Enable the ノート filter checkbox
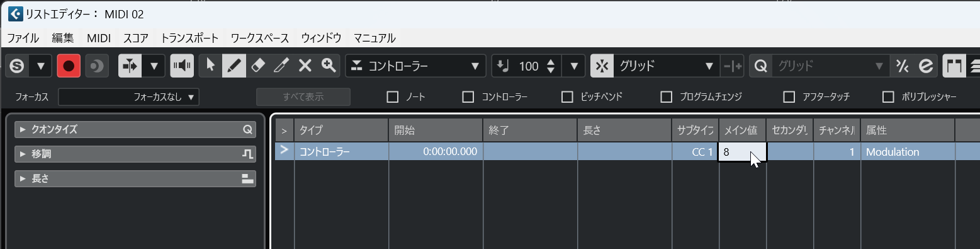The height and width of the screenshot is (249, 980). [x=393, y=97]
